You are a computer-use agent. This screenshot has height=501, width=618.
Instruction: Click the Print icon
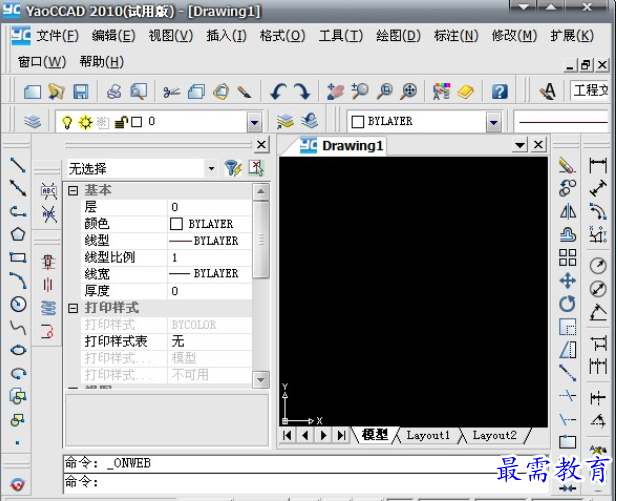tap(114, 91)
